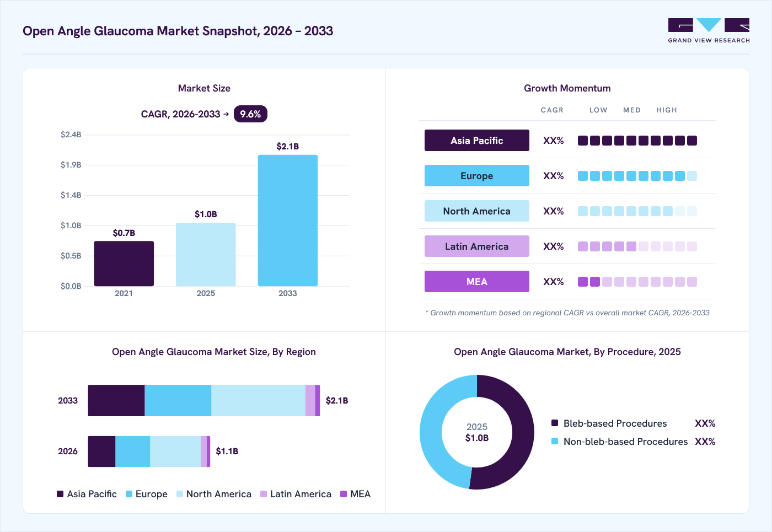Click the 9.6% CAGR badge
Viewport: 772px width, 532px height.
tap(250, 114)
